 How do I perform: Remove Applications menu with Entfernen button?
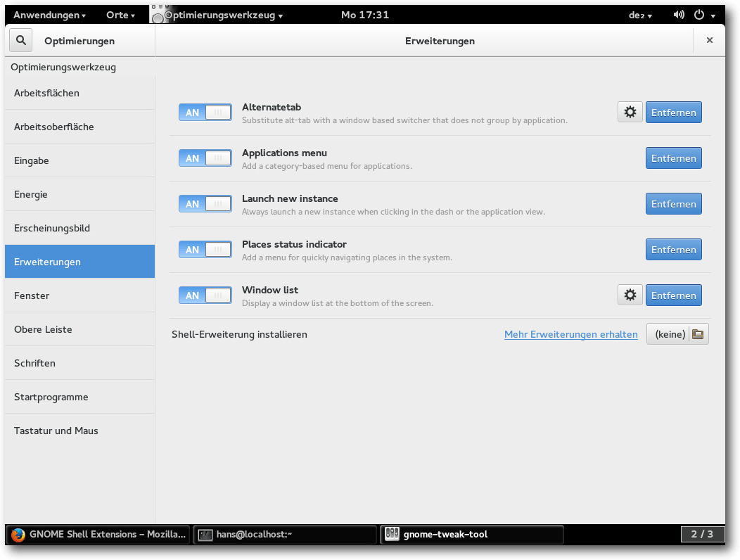click(673, 158)
